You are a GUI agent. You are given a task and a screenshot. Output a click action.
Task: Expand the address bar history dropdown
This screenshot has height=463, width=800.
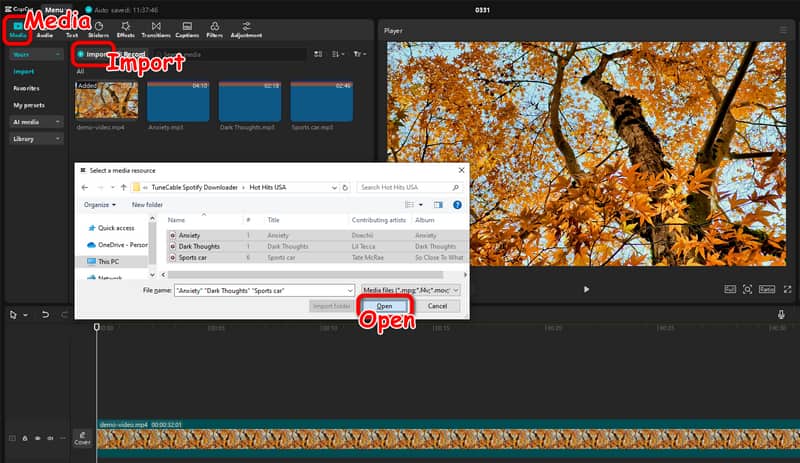[334, 187]
